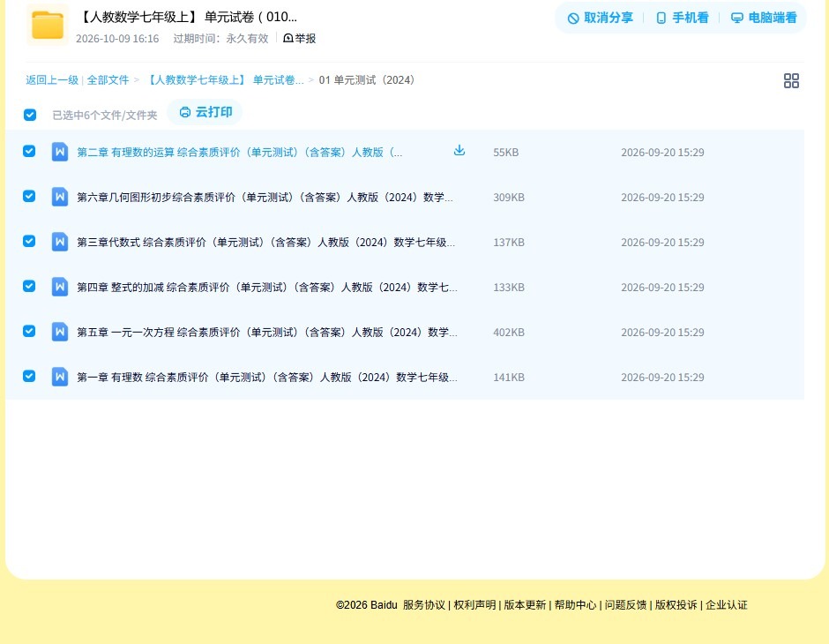Screen dimensions: 829x644
Task: Open the grid view layout icon
Action: point(791,80)
